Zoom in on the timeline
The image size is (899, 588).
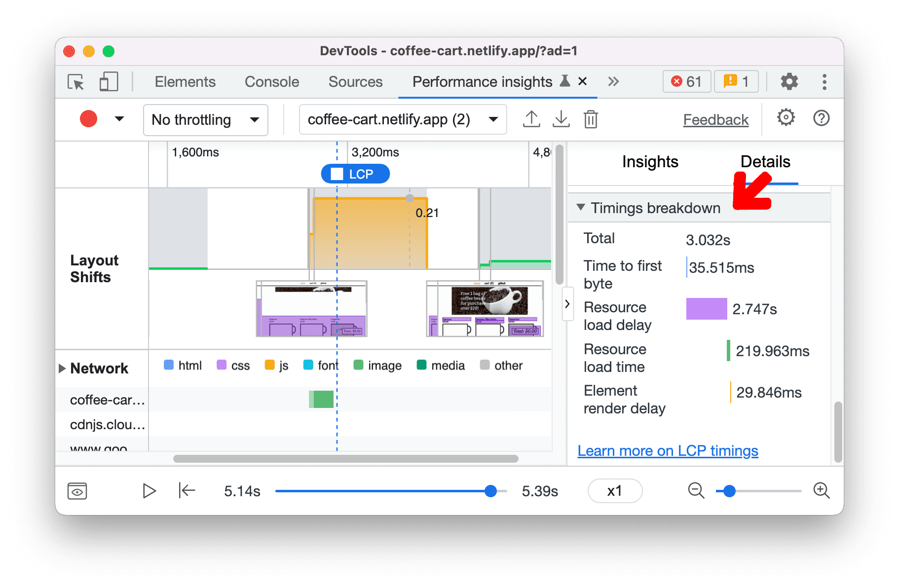pyautogui.click(x=821, y=491)
